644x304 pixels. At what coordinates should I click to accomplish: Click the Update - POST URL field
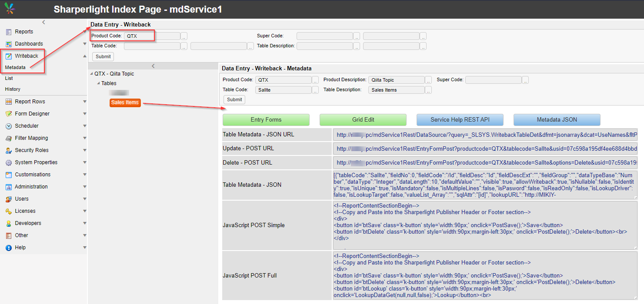pos(485,149)
